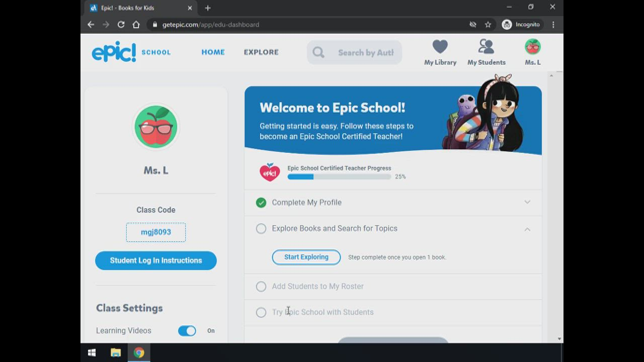Click the Ms. L name in sidebar

pyautogui.click(x=156, y=170)
